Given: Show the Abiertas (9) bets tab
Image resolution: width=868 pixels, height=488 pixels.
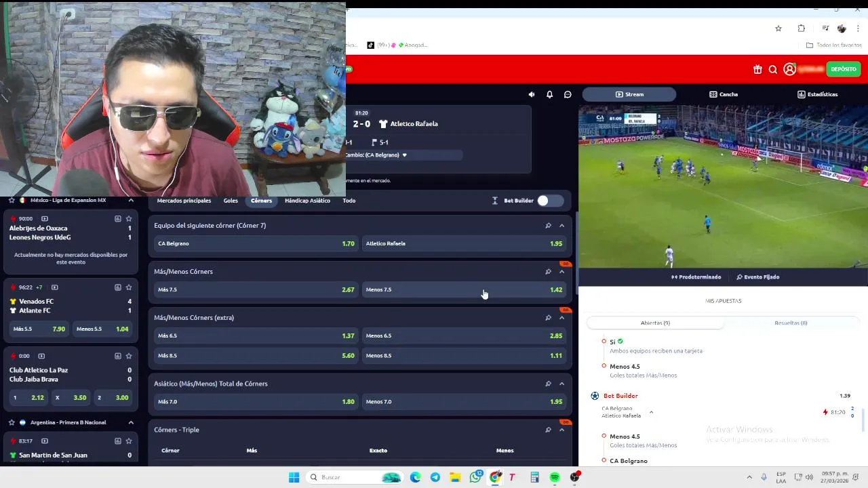Looking at the screenshot, I should pyautogui.click(x=655, y=323).
